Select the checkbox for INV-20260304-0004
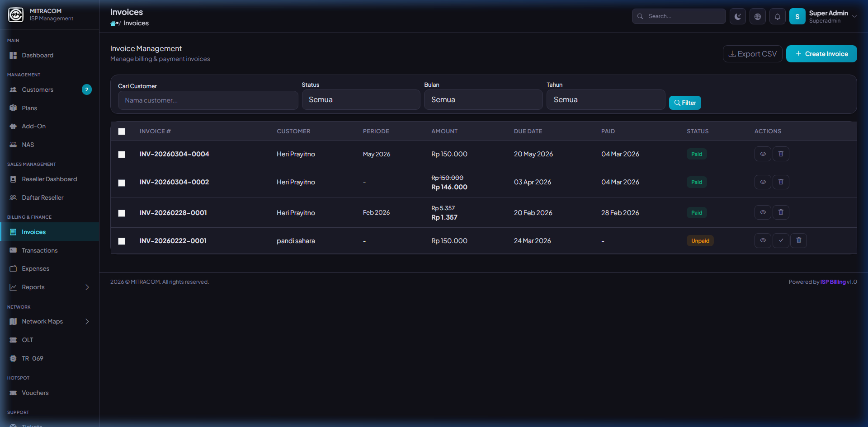Viewport: 868px width, 427px height. pos(122,154)
